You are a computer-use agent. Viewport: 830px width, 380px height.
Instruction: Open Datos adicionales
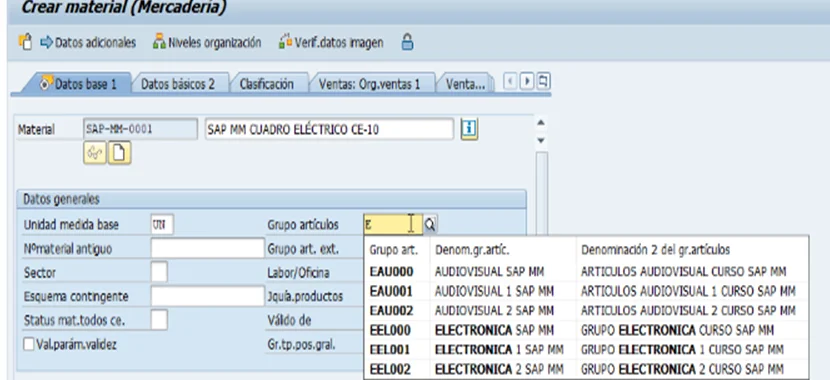coord(88,42)
